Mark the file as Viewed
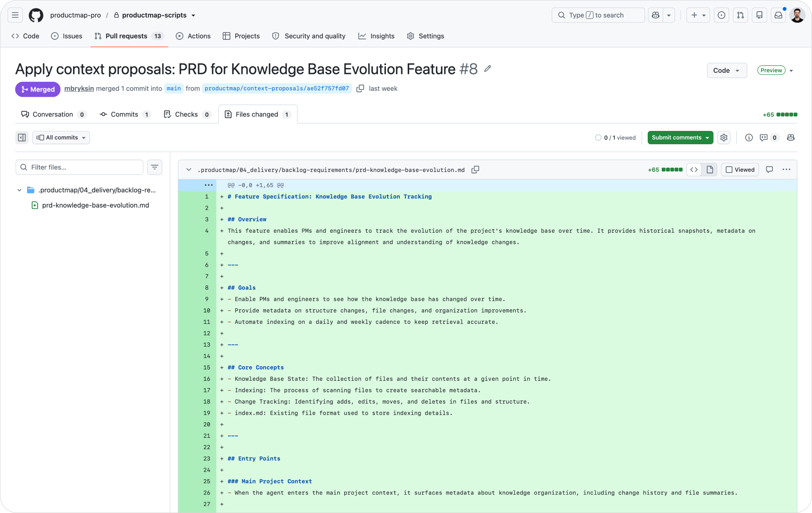The height and width of the screenshot is (513, 812). (x=740, y=170)
